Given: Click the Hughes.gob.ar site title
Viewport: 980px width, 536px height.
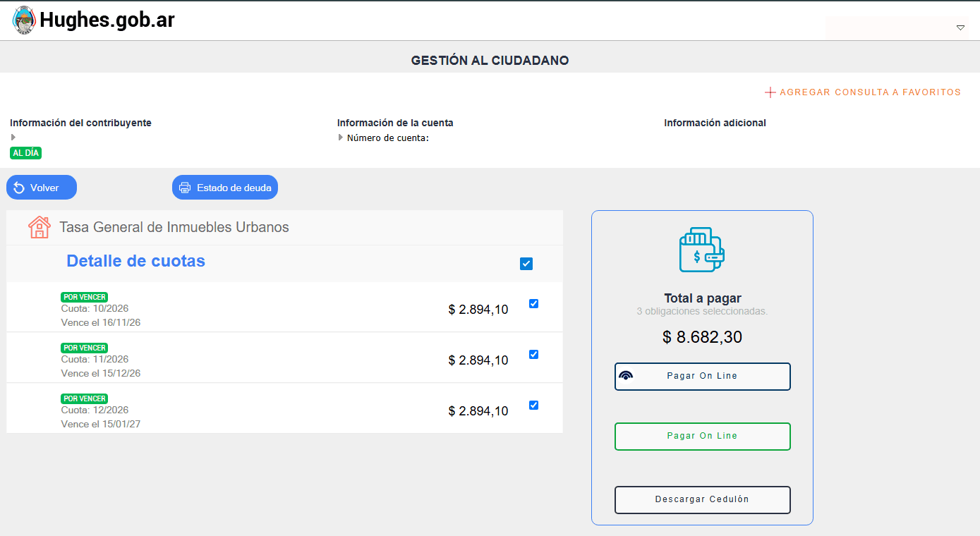Looking at the screenshot, I should click(107, 20).
